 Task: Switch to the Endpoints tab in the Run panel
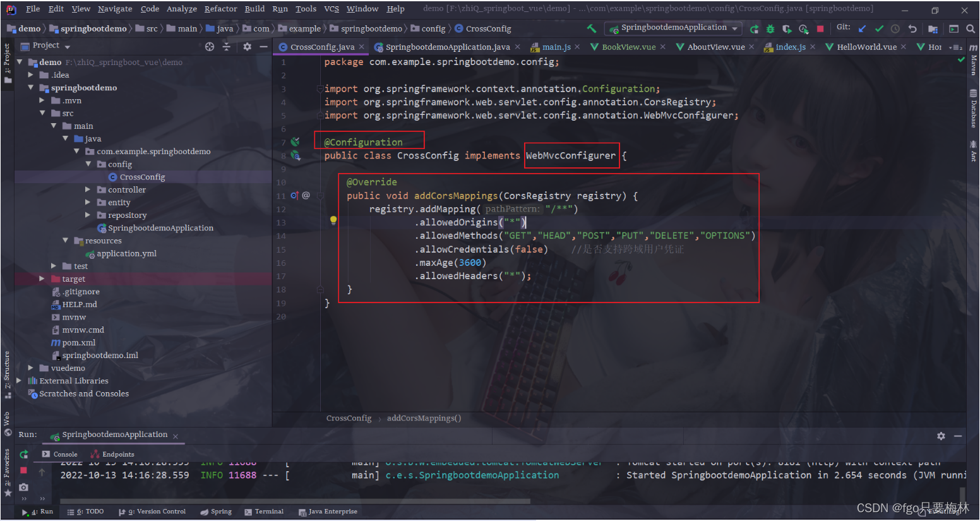point(112,454)
